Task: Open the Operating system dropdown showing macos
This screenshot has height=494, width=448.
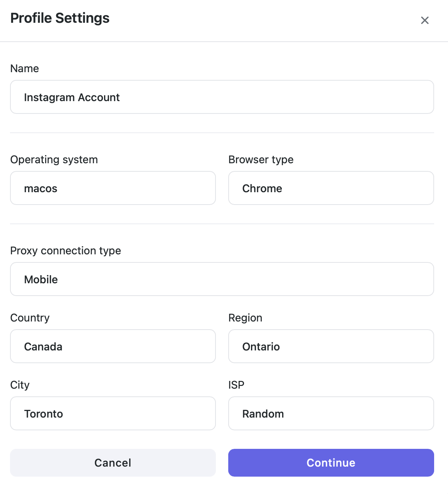Action: 113,188
